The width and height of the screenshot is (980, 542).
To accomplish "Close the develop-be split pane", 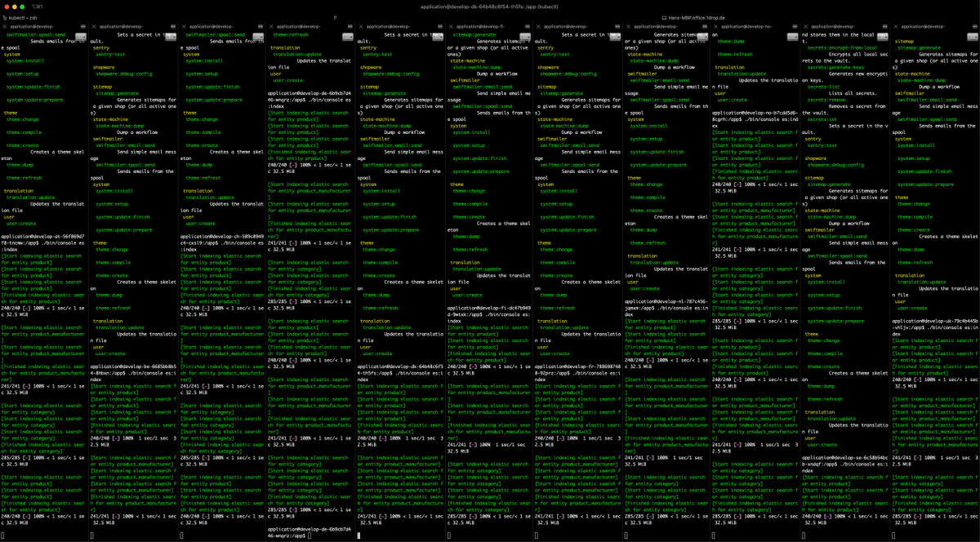I will click(x=93, y=27).
